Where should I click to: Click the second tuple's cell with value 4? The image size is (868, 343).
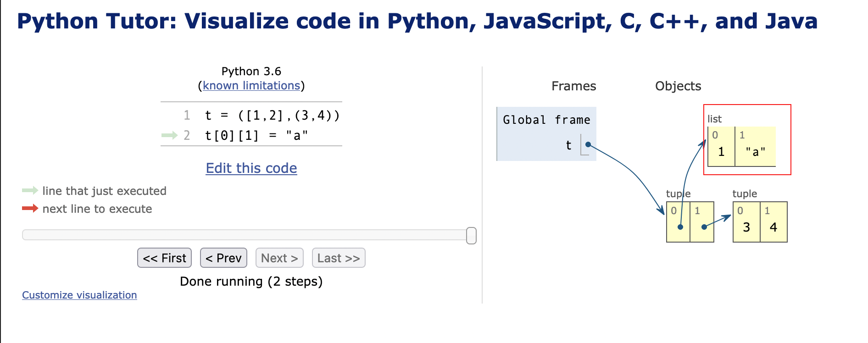pyautogui.click(x=773, y=222)
